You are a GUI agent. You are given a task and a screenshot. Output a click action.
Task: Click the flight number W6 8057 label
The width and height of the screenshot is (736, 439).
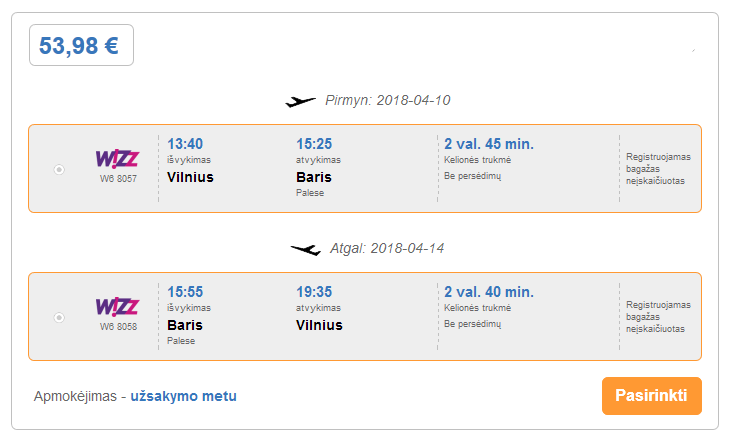pos(118,179)
